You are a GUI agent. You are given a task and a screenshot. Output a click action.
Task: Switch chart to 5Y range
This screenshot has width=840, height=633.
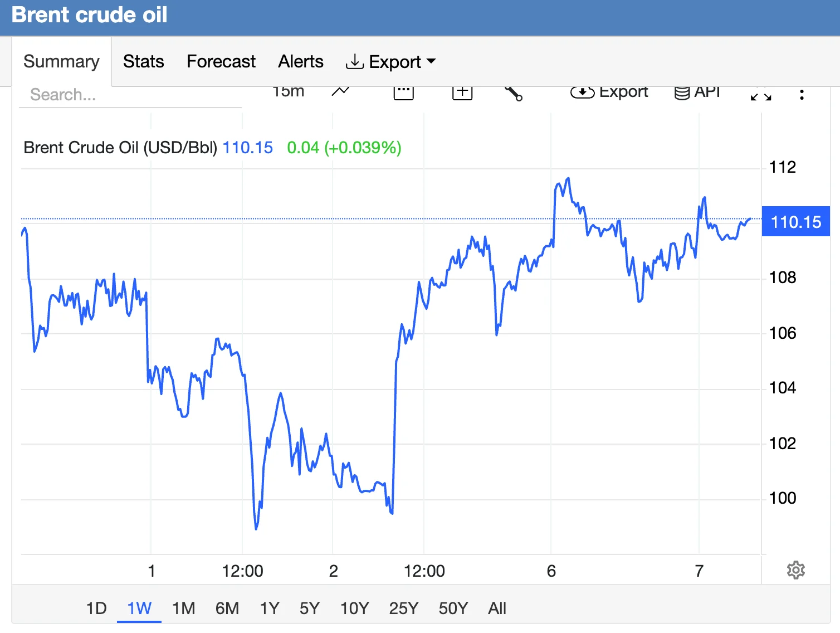pyautogui.click(x=309, y=608)
